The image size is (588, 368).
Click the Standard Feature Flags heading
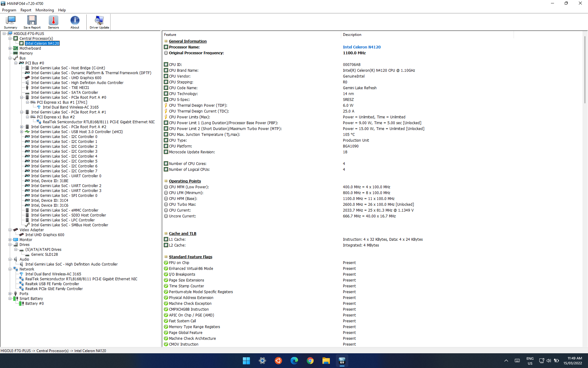point(190,257)
